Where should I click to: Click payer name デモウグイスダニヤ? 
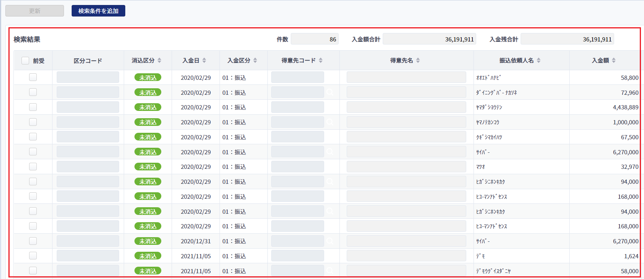tap(493, 271)
